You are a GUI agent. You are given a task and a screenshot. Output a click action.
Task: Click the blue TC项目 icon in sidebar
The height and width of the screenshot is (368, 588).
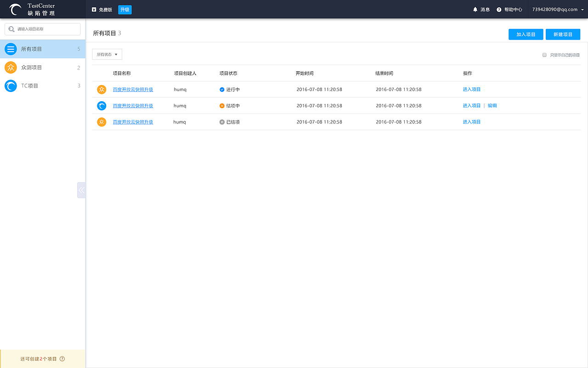click(11, 86)
